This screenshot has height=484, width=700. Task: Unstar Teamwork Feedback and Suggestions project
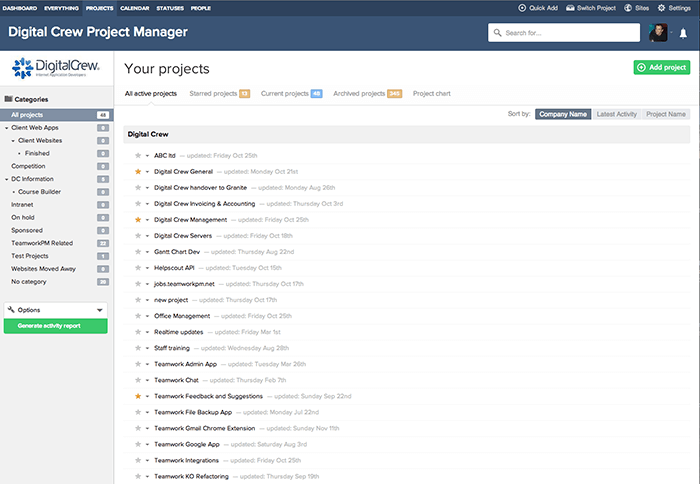pos(138,396)
